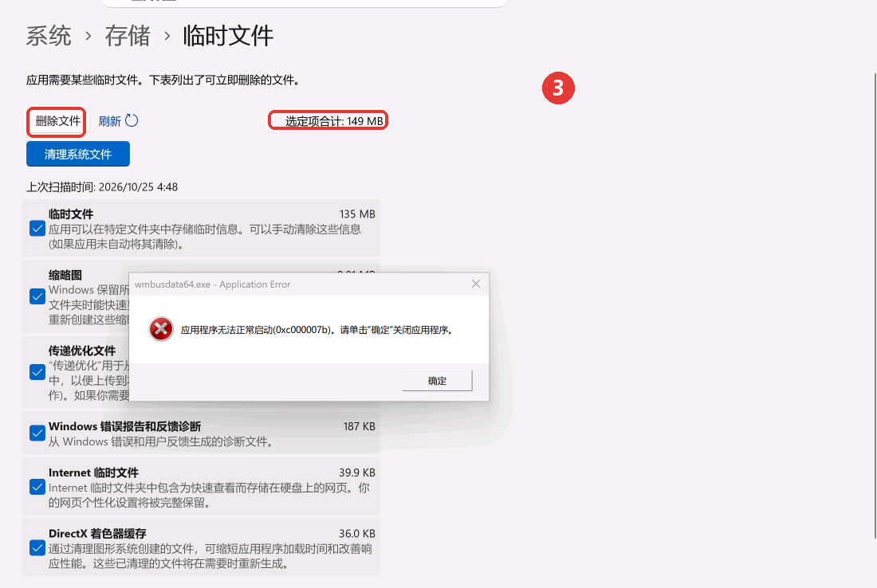
Task: Go to 系统 in the breadcrumb
Action: click(49, 37)
